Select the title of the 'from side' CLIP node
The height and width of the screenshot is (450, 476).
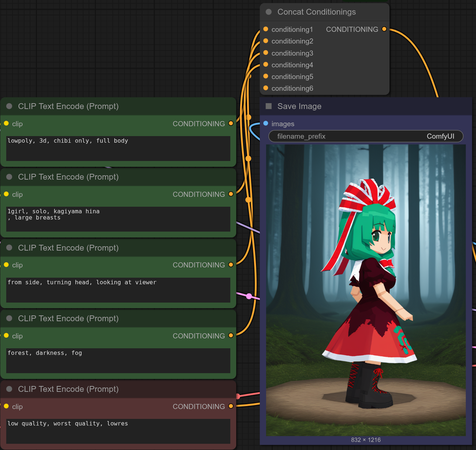(x=68, y=248)
